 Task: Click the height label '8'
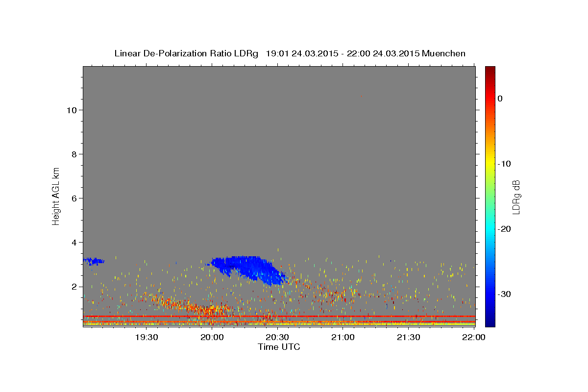coord(73,154)
